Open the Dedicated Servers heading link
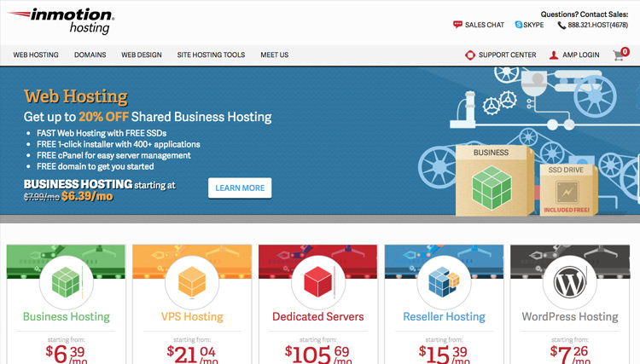 318,317
